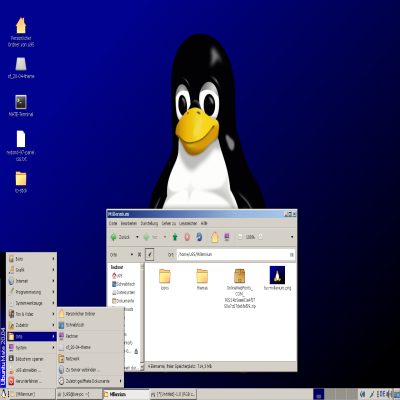Click the green up-arrow parent folder icon
The width and height of the screenshot is (400, 400).
175,237
